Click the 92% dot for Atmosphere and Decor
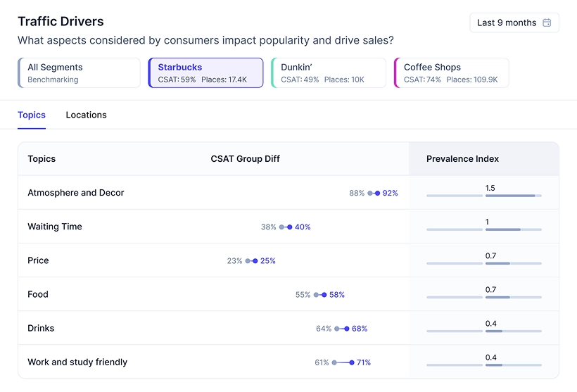Image resolution: width=577 pixels, height=392 pixels. (x=378, y=193)
